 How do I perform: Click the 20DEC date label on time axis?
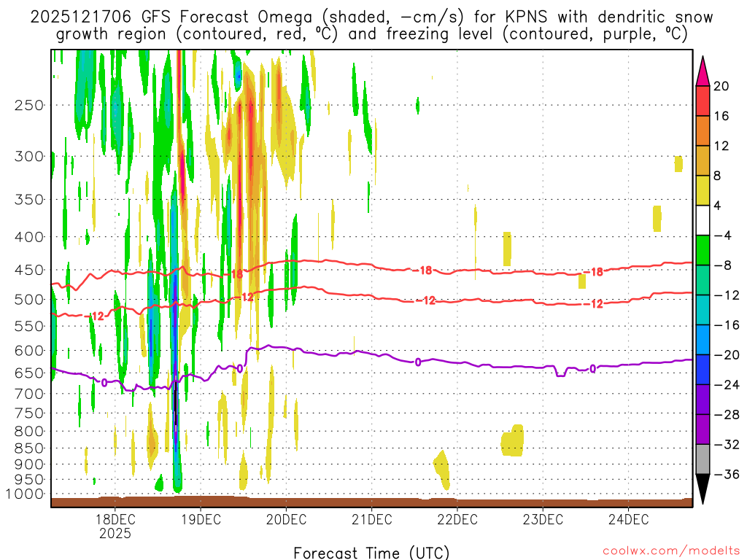[286, 519]
